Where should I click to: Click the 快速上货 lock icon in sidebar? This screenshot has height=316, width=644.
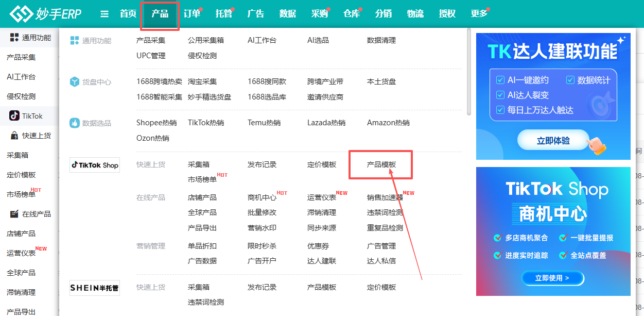tap(14, 136)
